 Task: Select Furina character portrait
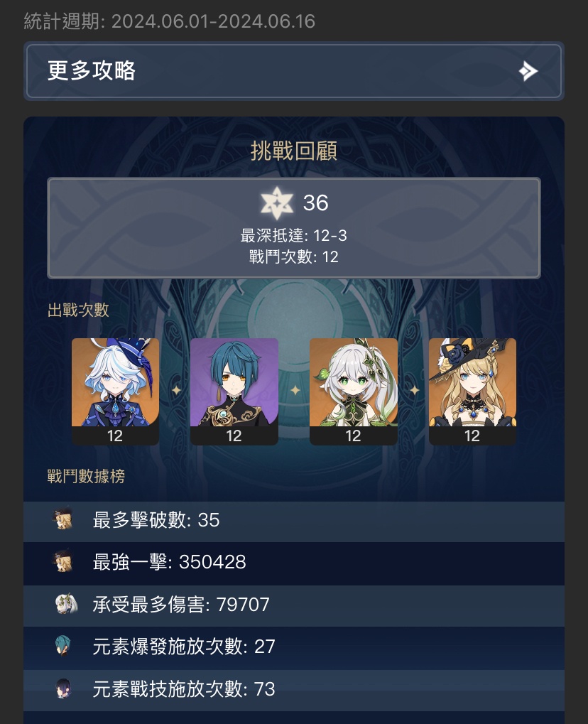coord(115,391)
